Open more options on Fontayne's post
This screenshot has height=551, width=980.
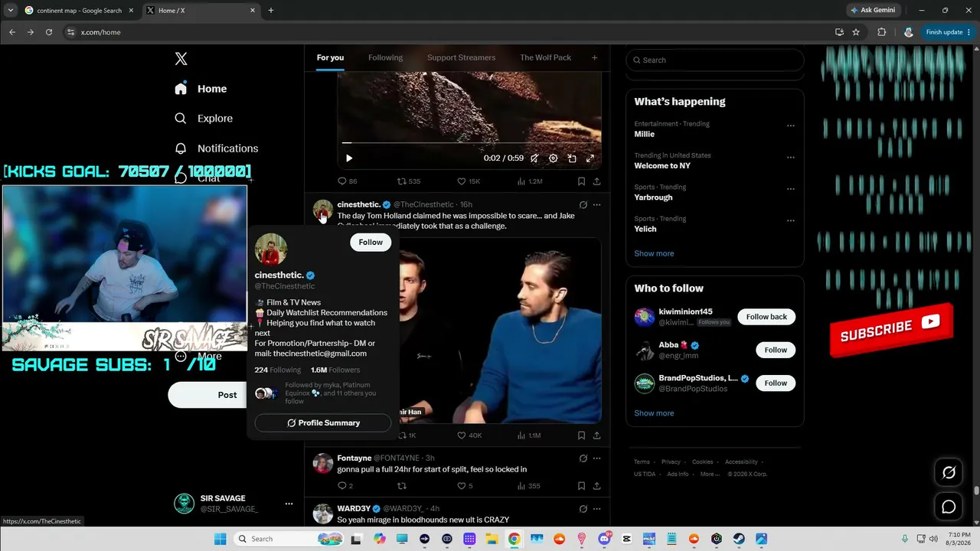596,458
